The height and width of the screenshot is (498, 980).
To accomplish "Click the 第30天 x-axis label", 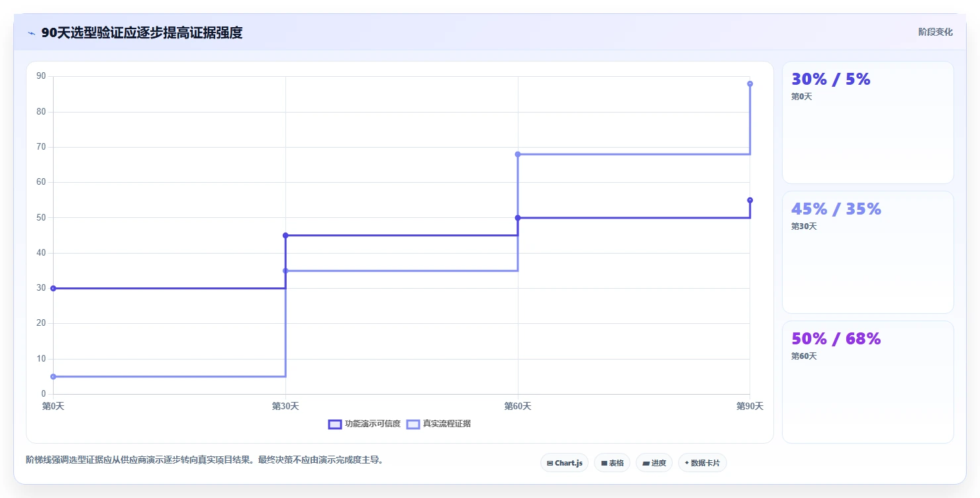I will 285,406.
